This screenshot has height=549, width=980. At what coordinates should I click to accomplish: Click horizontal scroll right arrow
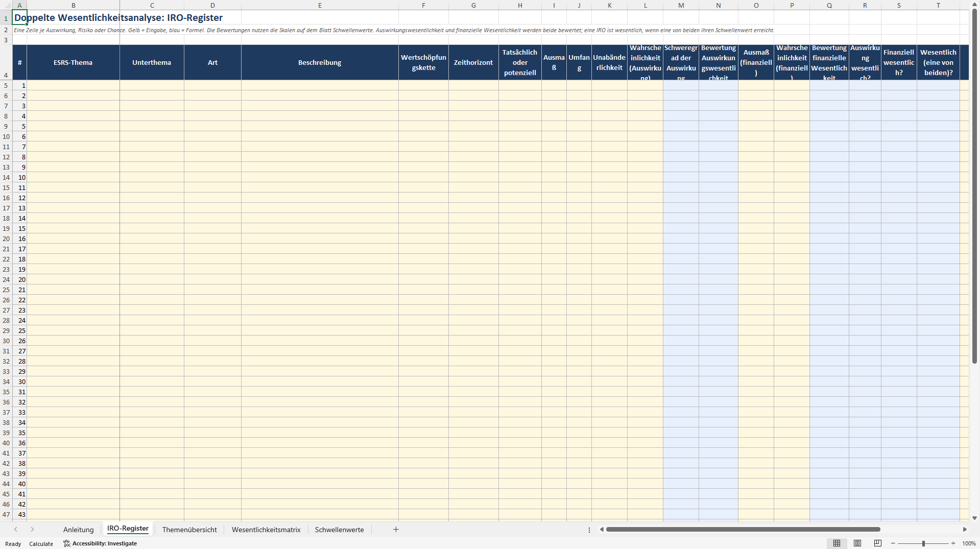coord(965,530)
